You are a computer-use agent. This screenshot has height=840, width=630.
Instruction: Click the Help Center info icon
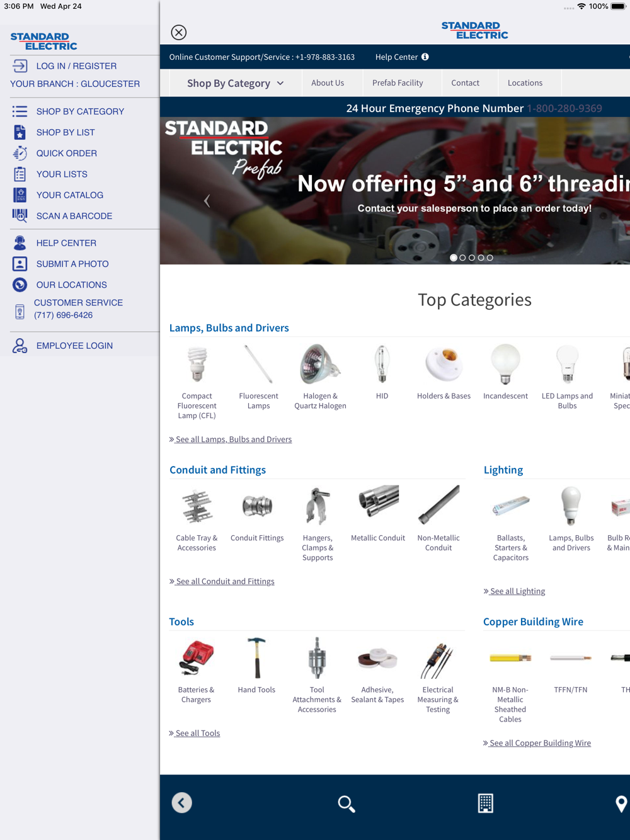coord(425,57)
